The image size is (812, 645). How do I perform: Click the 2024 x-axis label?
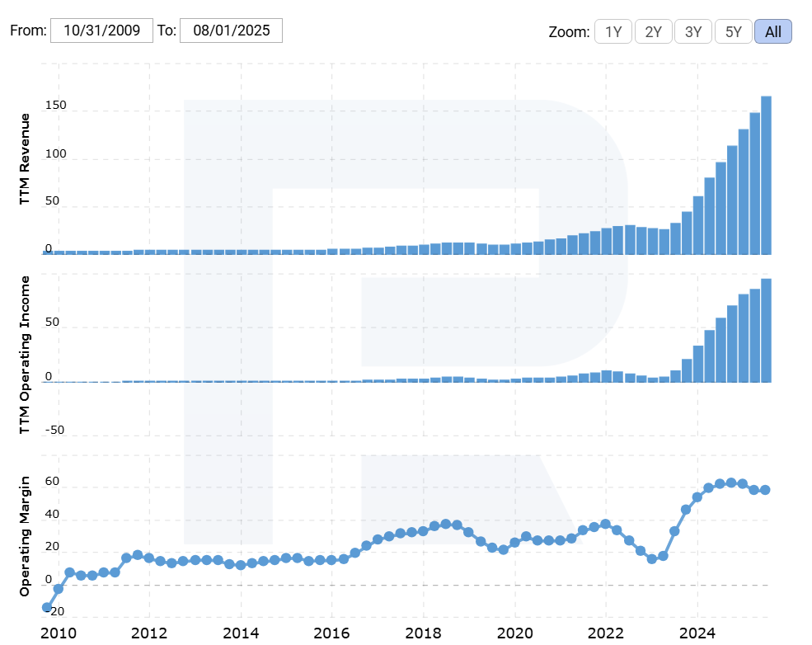coord(697,633)
